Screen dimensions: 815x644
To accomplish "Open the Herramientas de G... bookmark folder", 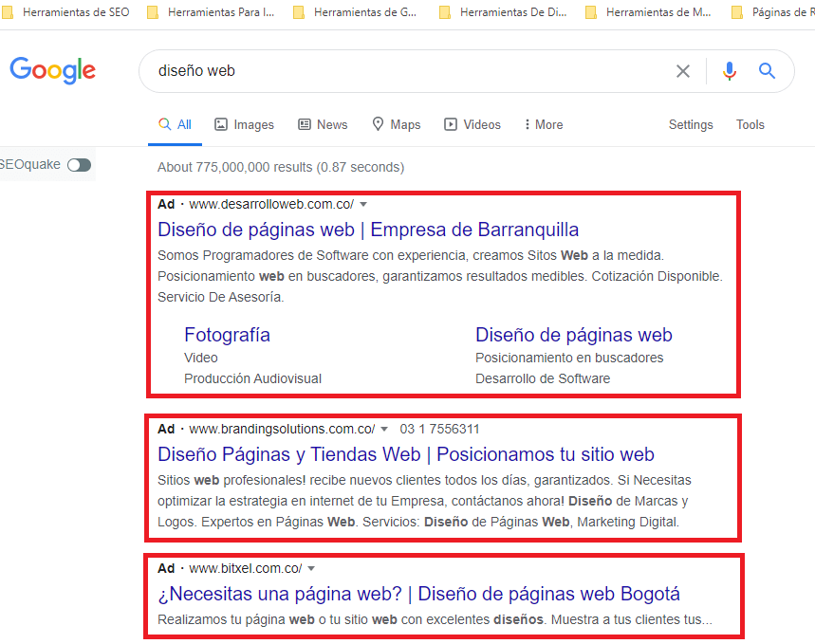I will pos(355,12).
